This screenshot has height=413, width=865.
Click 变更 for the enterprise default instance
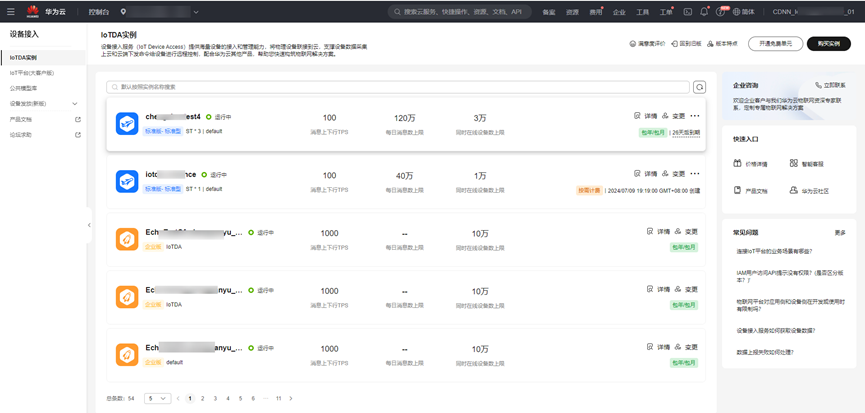[x=686, y=347]
